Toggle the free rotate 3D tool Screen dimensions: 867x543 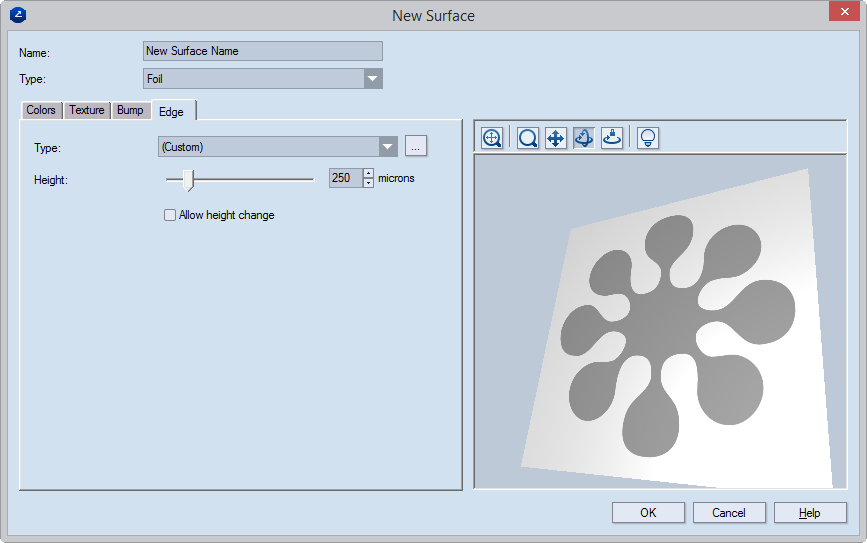coord(584,138)
